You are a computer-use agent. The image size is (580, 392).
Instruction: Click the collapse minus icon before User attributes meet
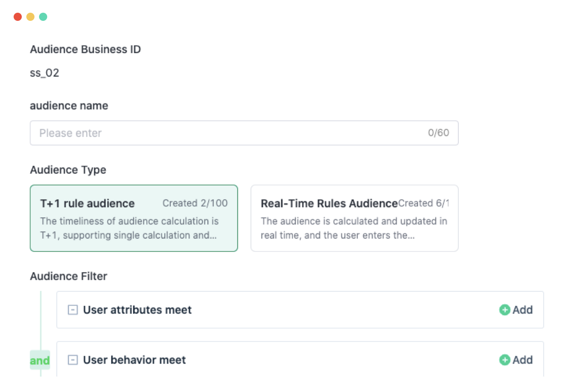(72, 310)
